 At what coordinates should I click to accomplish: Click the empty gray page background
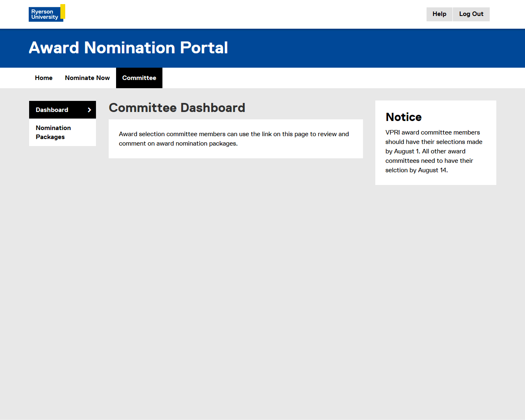point(262,287)
